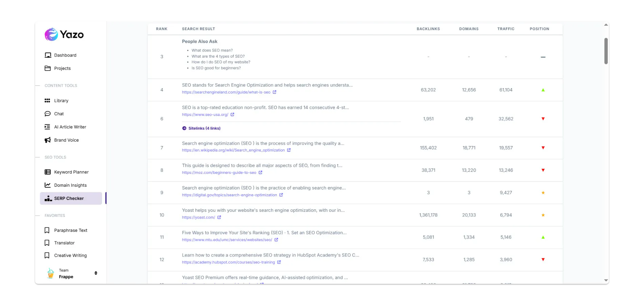Click the POSITION column header
Viewport: 644px width, 305px height.
coord(539,29)
